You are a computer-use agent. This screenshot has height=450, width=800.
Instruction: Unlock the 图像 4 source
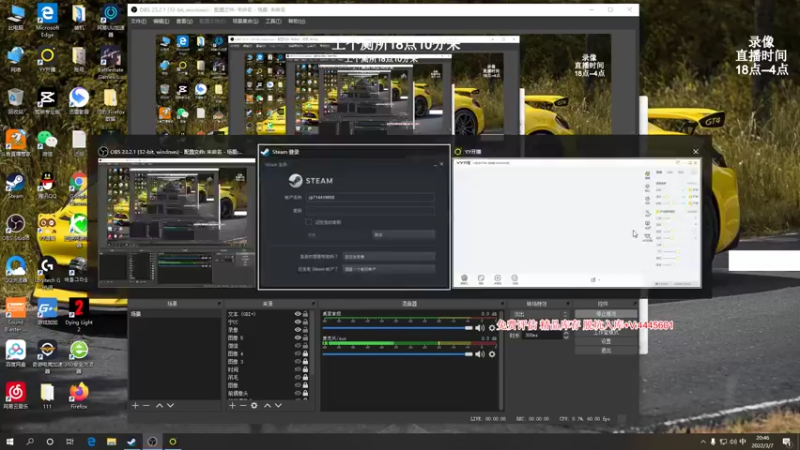305,353
